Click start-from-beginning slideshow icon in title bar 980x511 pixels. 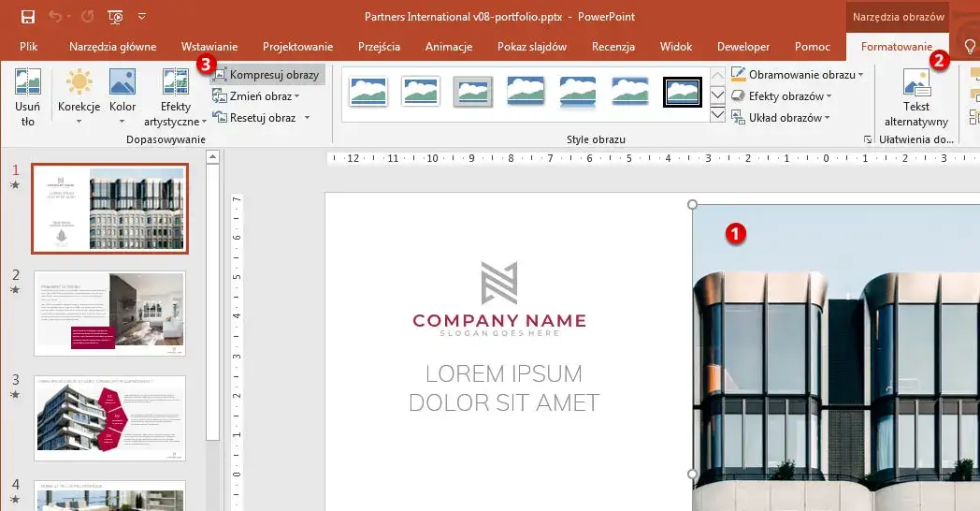tap(115, 17)
